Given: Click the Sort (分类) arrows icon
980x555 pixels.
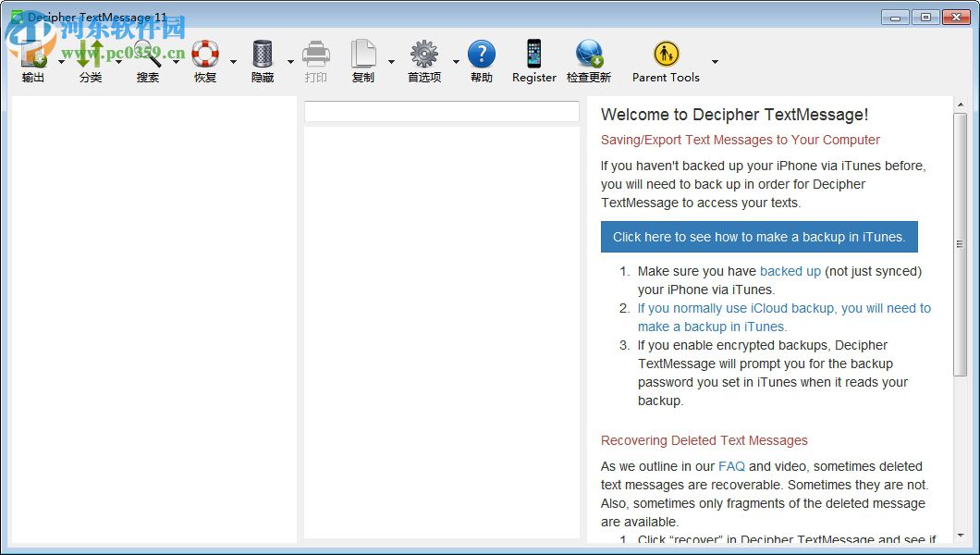Looking at the screenshot, I should point(91,55).
